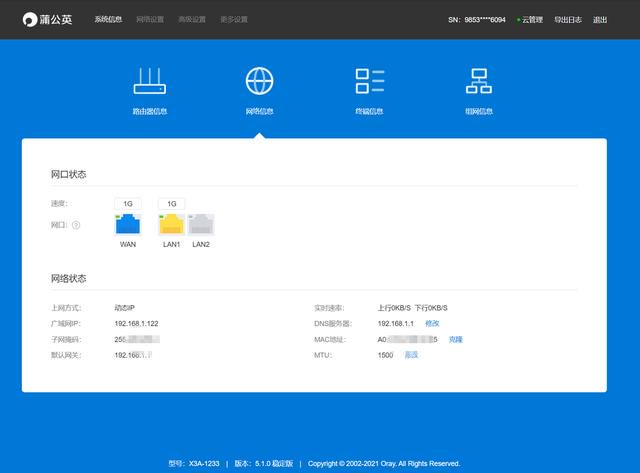Click the 1G speed badge above LAN1
This screenshot has height=473, width=640.
point(171,203)
